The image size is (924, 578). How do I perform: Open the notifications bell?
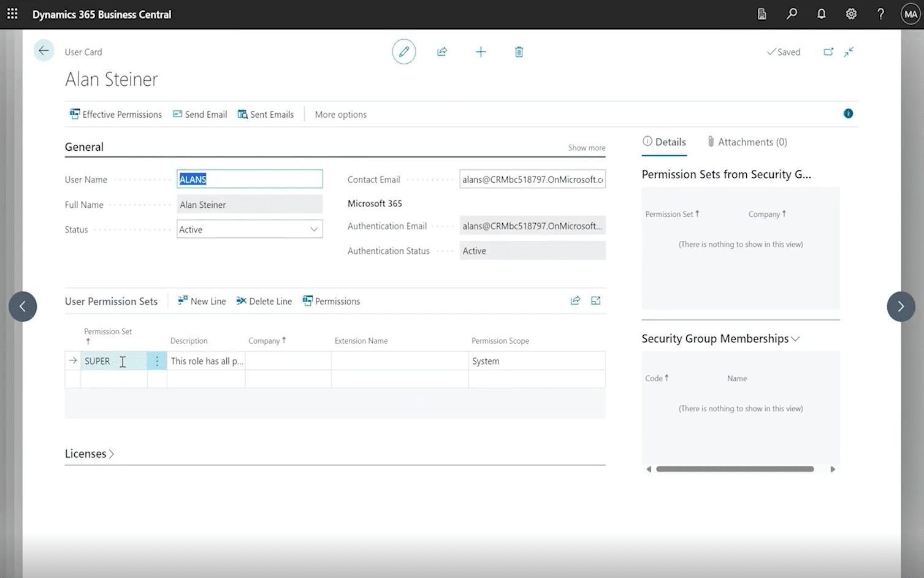[821, 14]
